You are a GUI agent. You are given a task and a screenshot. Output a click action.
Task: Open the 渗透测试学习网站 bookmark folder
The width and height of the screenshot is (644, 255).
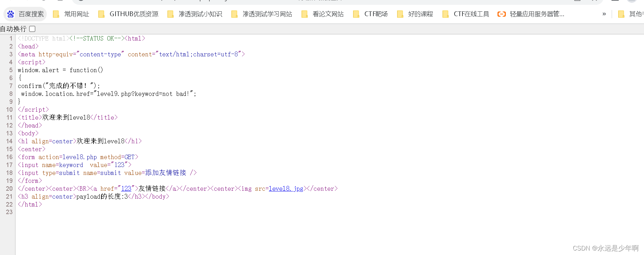click(x=262, y=14)
